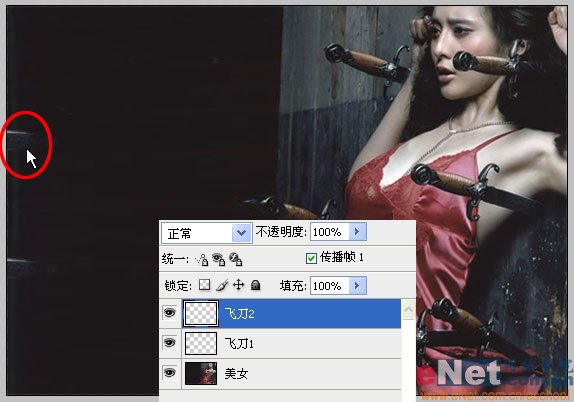Click the unify layer visibility icon
574x402 pixels.
point(219,259)
